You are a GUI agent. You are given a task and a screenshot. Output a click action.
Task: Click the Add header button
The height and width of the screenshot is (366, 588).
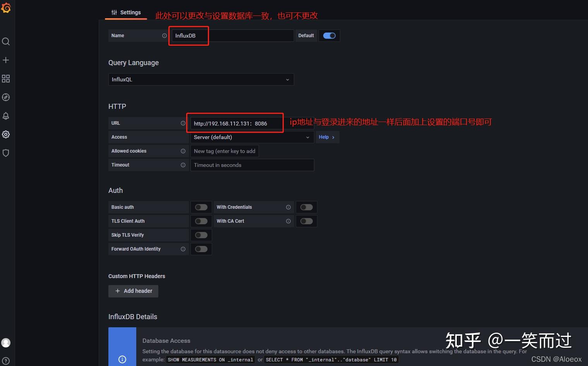133,291
